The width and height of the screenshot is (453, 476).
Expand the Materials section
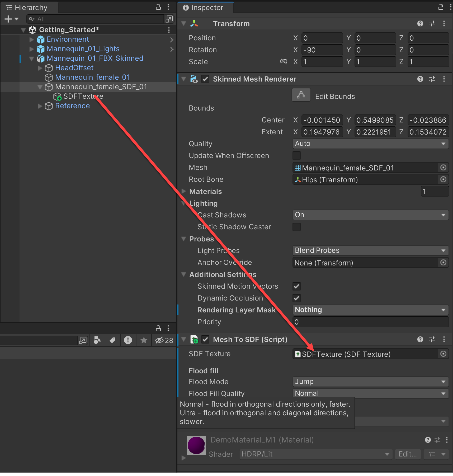[x=184, y=191]
